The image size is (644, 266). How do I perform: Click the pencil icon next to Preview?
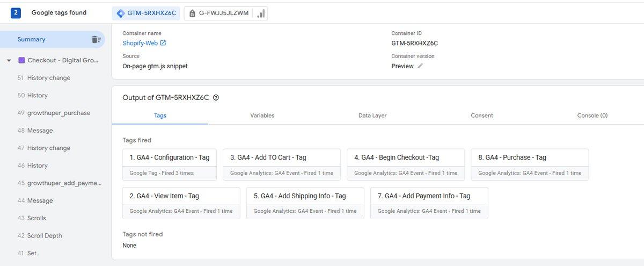click(x=420, y=66)
